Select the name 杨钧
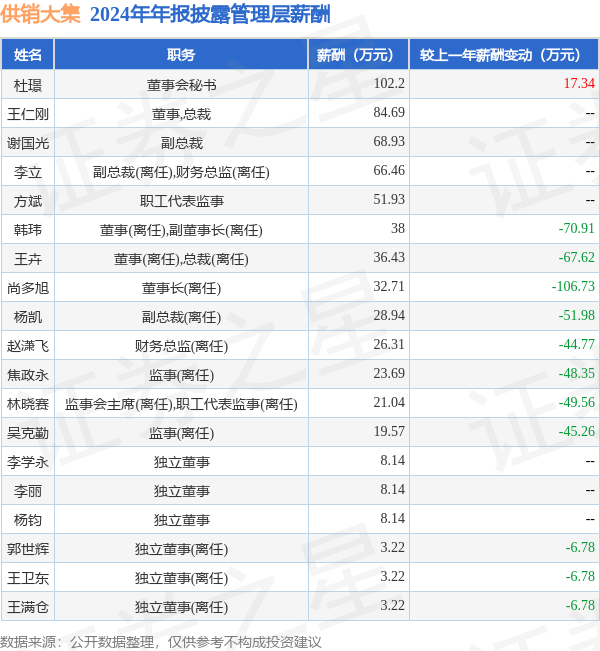 point(28,521)
